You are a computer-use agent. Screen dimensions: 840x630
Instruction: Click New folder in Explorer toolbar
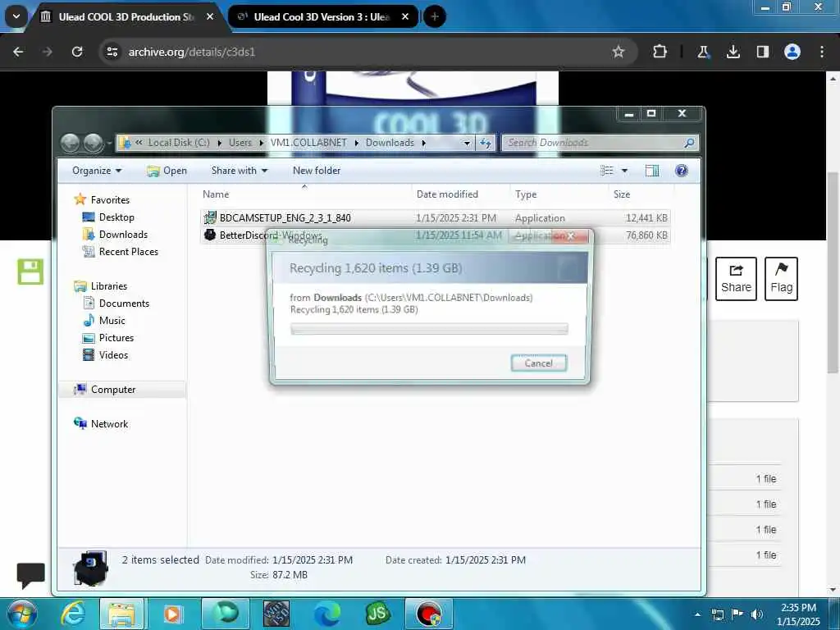[x=317, y=171]
